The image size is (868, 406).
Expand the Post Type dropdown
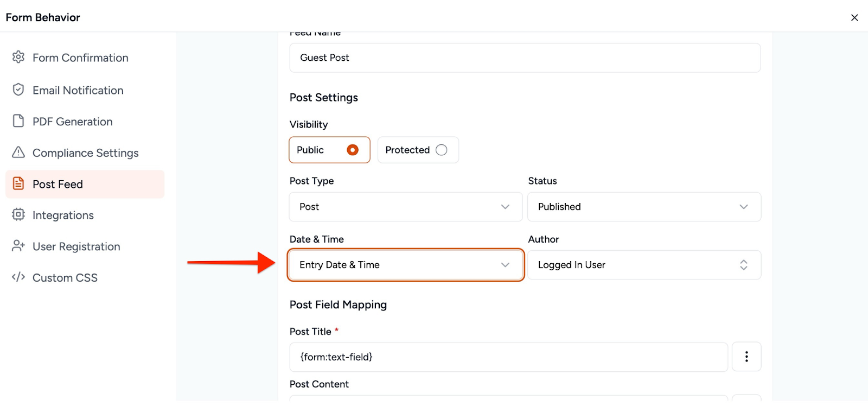click(x=405, y=207)
